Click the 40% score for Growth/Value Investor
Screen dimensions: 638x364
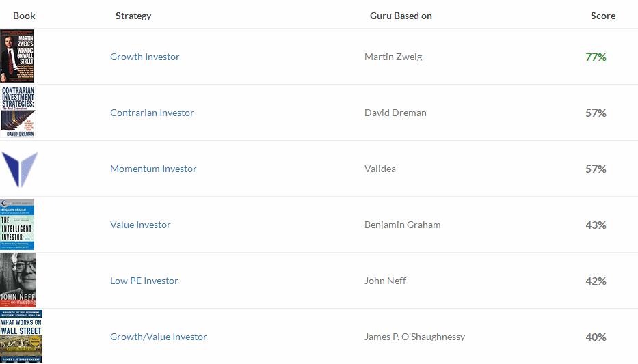coord(596,337)
